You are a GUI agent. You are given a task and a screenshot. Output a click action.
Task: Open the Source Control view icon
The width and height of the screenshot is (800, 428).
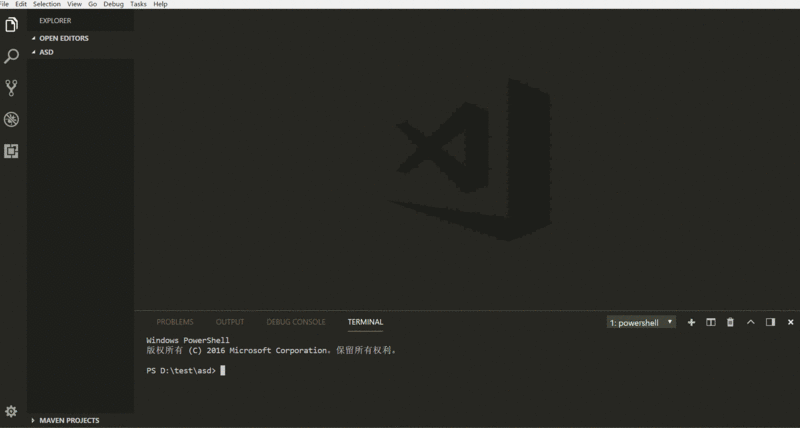(x=11, y=88)
